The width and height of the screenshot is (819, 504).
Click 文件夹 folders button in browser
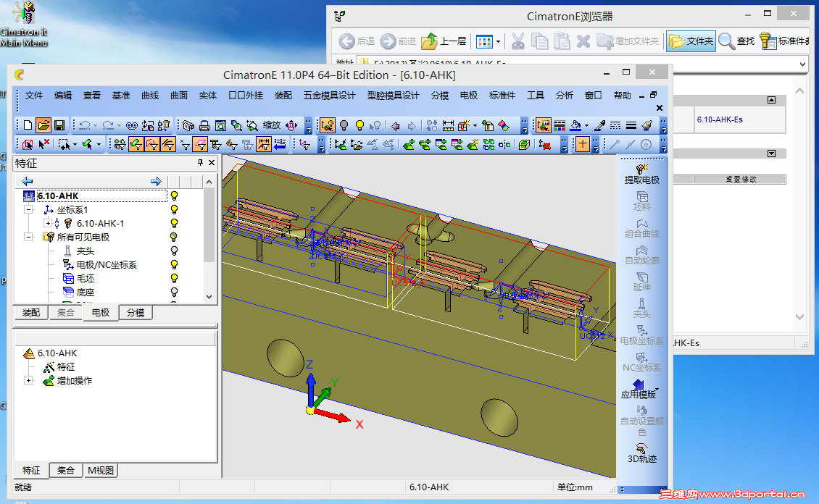(x=691, y=41)
